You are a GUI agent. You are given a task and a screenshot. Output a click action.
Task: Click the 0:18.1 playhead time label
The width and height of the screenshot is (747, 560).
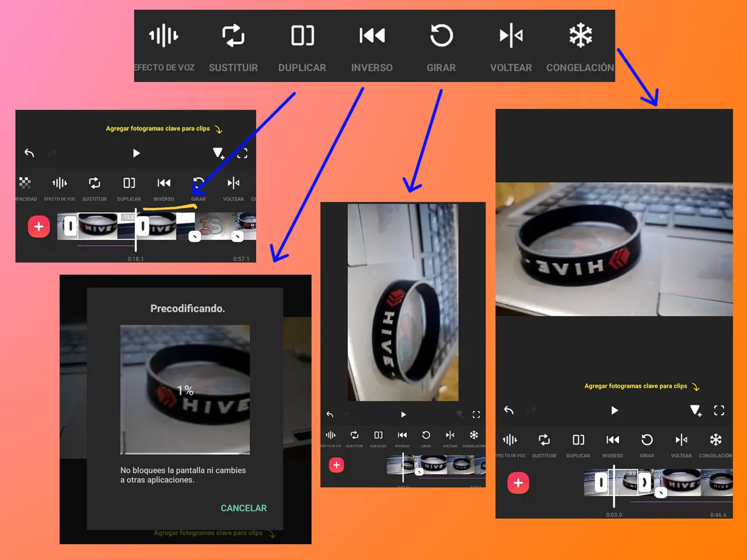click(136, 259)
